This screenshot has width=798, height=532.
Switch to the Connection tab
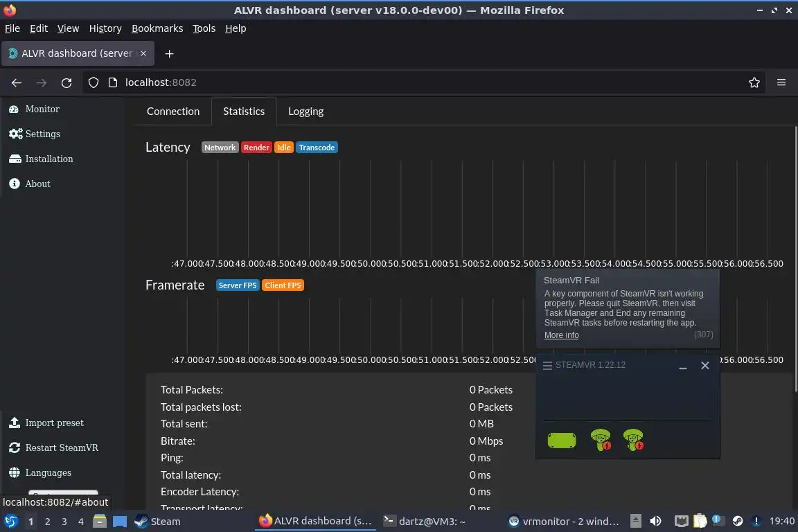173,112
